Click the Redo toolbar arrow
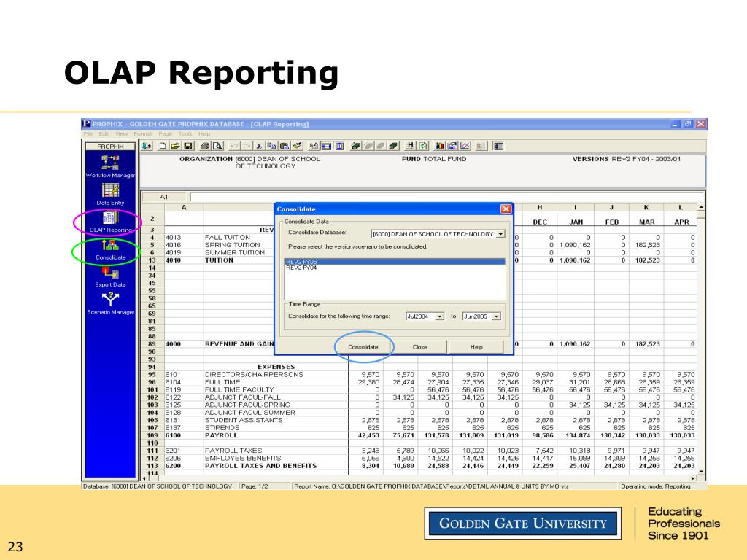 (x=247, y=146)
